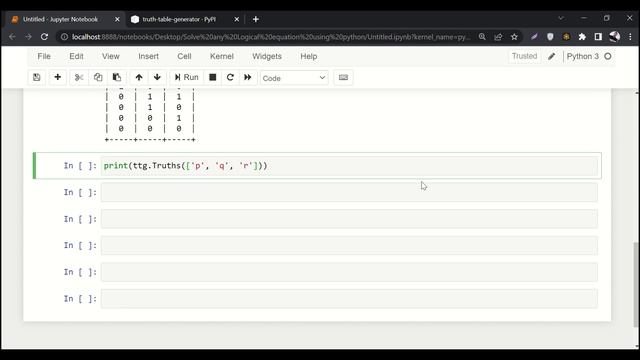This screenshot has height=360, width=640.
Task: Save notebook with the floppy disk icon
Action: pos(37,78)
